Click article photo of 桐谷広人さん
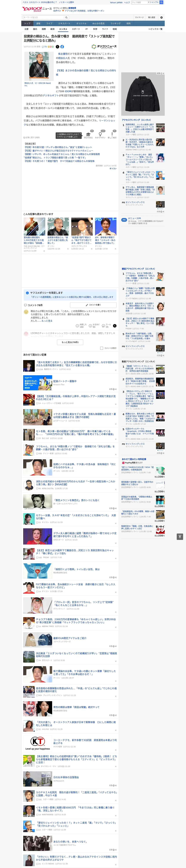Viewport: 186px width, 868px height. (39, 66)
